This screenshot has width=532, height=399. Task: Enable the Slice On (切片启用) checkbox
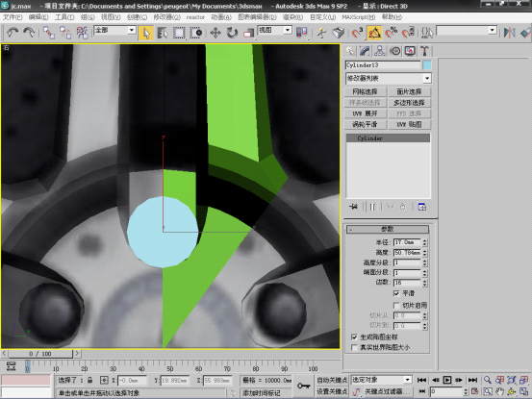point(396,306)
